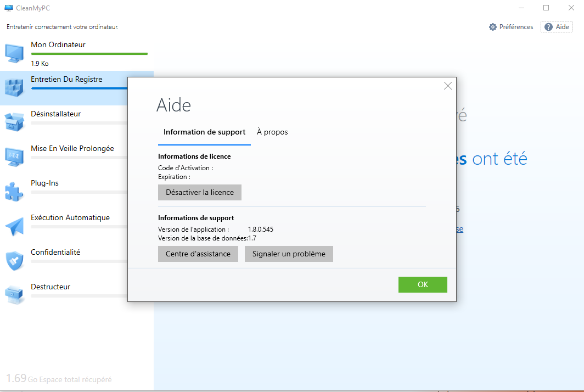Click the partially hidden link behind the dialog
Viewport: 584px width, 392px height.
pos(460,229)
